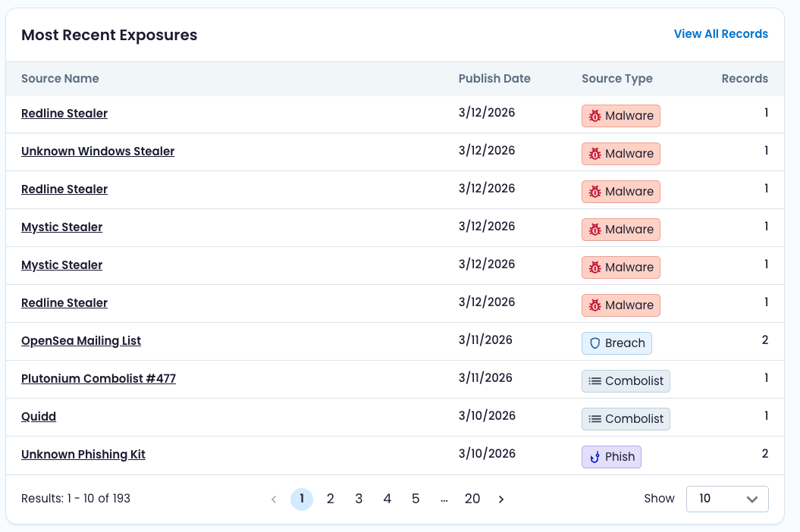Viewport: 800px width, 532px height.
Task: Click records count 1 in Quidd row
Action: [x=767, y=416]
